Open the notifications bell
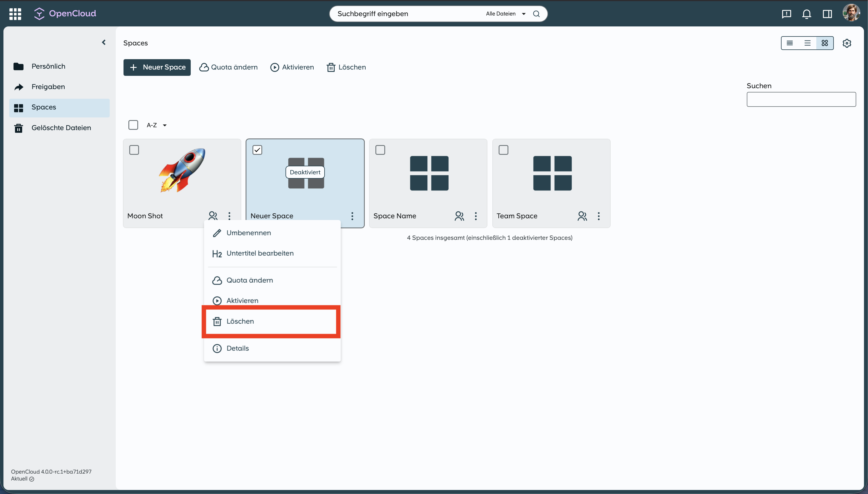Screen dimensions: 868x494 806,14
